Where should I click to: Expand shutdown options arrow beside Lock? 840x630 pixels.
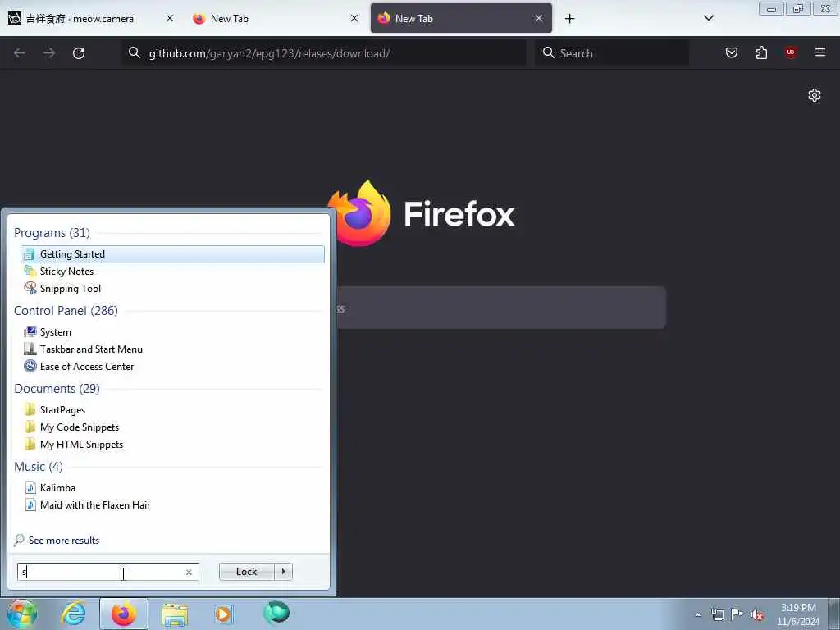pos(283,572)
